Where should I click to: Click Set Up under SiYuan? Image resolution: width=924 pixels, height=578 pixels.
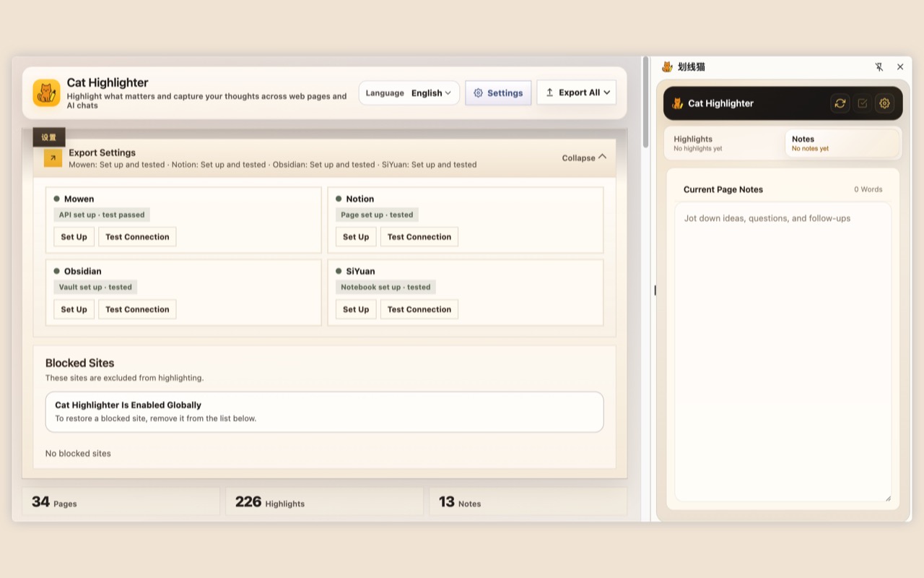click(x=356, y=309)
